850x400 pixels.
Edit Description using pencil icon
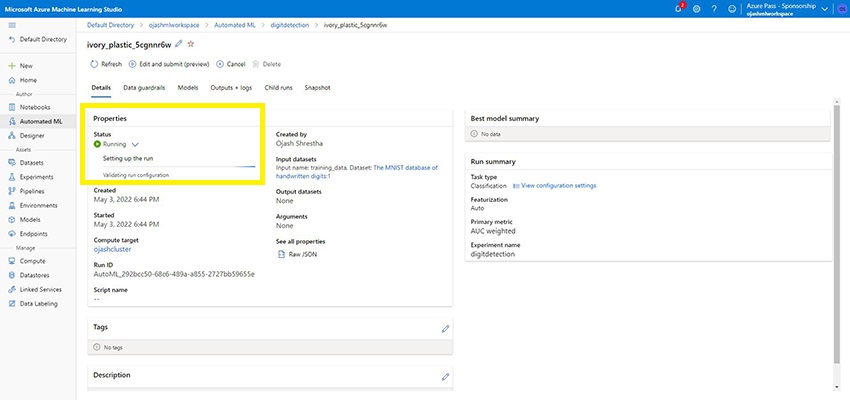(445, 376)
